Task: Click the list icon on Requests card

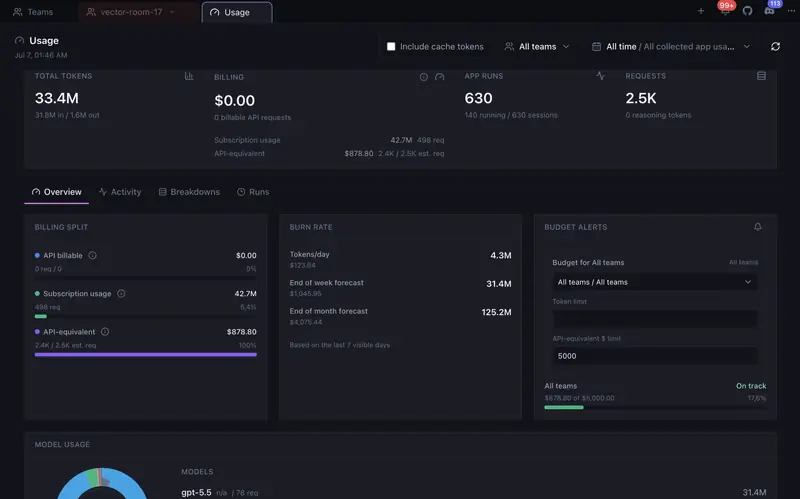Action: (x=761, y=76)
